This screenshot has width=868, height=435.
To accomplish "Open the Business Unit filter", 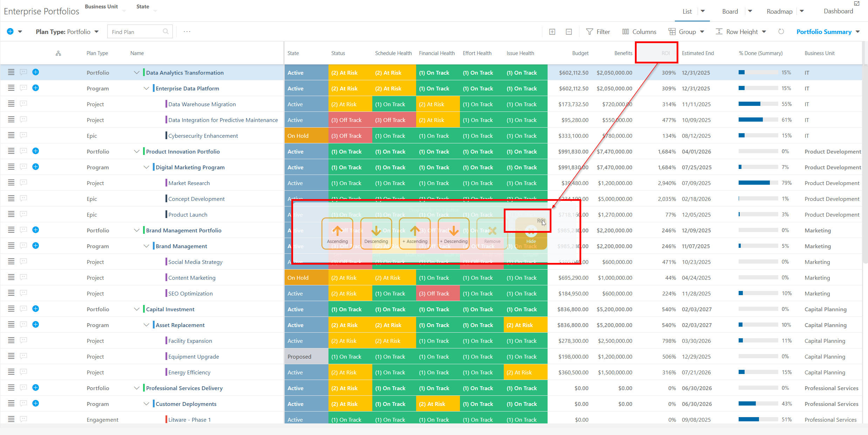I will click(105, 8).
